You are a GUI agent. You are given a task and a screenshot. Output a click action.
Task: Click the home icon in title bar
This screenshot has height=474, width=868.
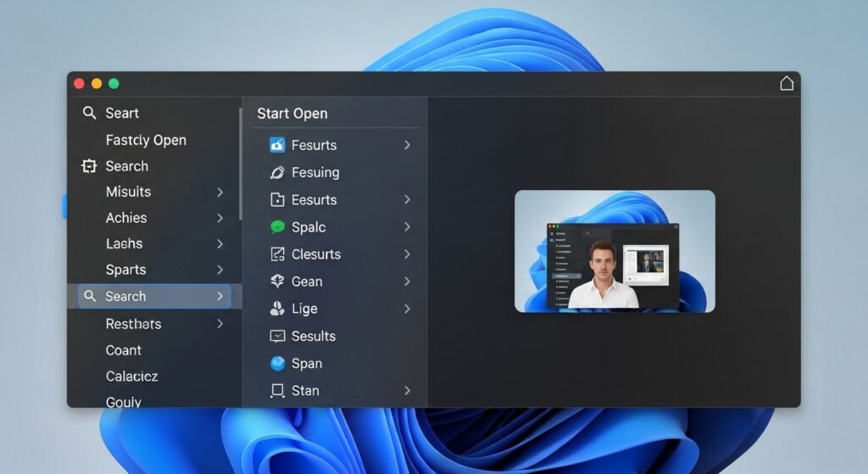786,83
